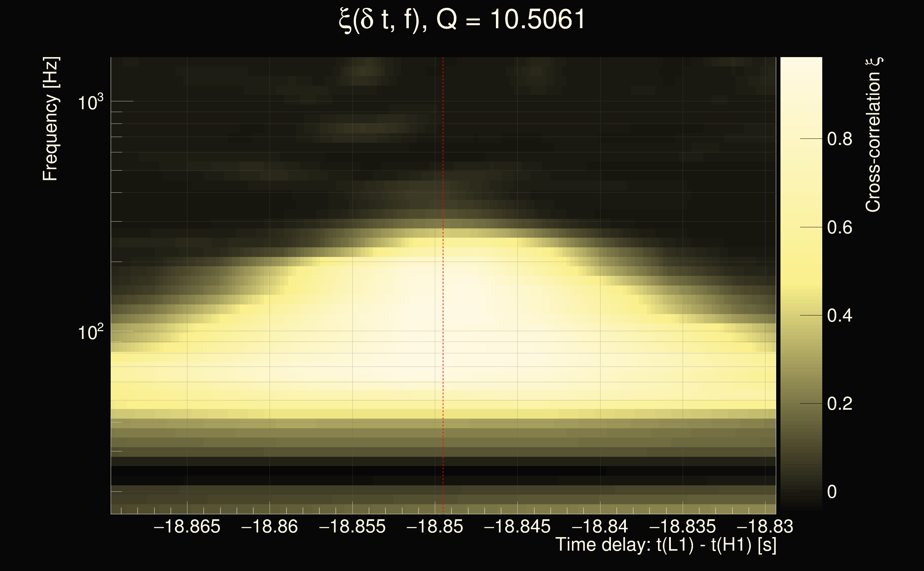Click the plot title showing Q = 10.5061
924x571 pixels.
[462, 20]
